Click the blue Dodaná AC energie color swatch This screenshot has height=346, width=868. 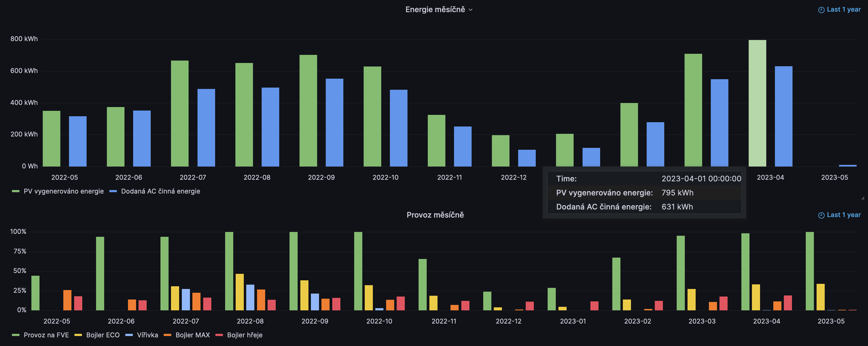[x=113, y=191]
